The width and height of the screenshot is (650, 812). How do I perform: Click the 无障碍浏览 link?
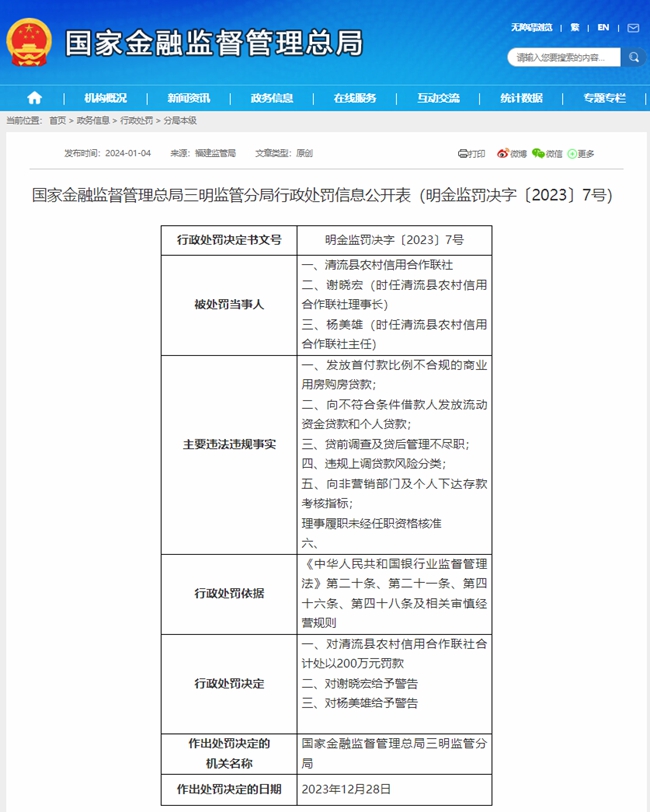point(531,27)
